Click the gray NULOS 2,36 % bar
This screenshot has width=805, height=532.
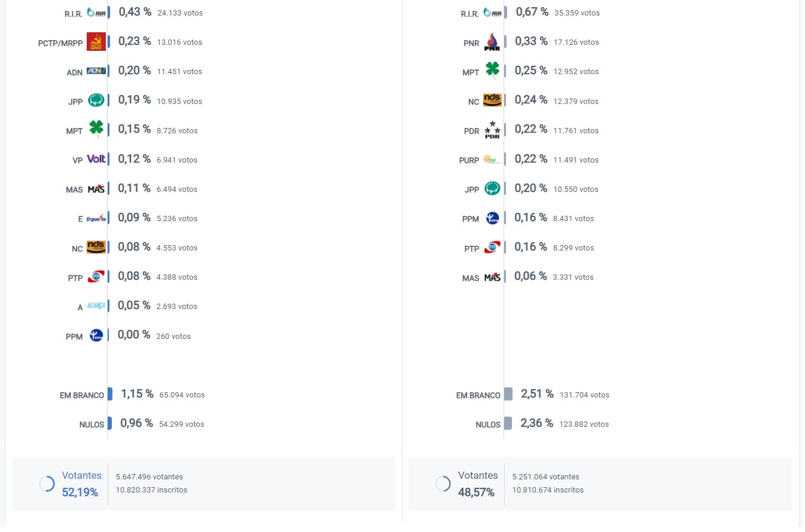pos(508,424)
